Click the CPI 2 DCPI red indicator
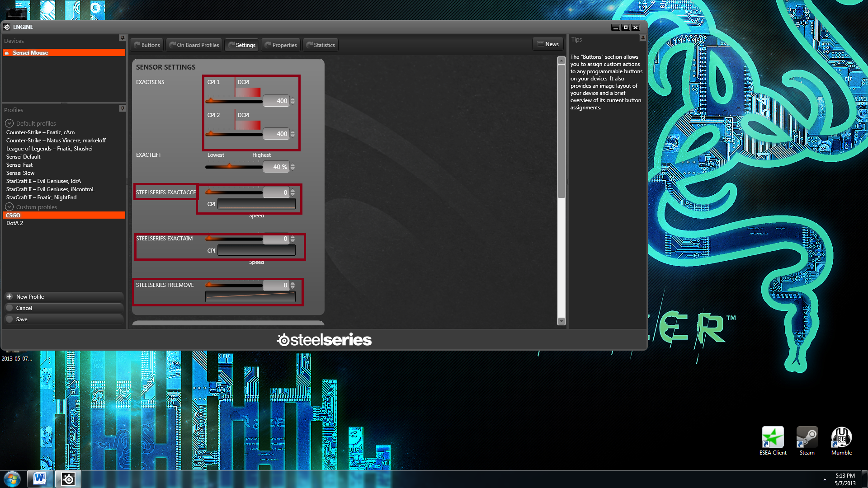Viewport: 868px width, 488px height. point(248,125)
